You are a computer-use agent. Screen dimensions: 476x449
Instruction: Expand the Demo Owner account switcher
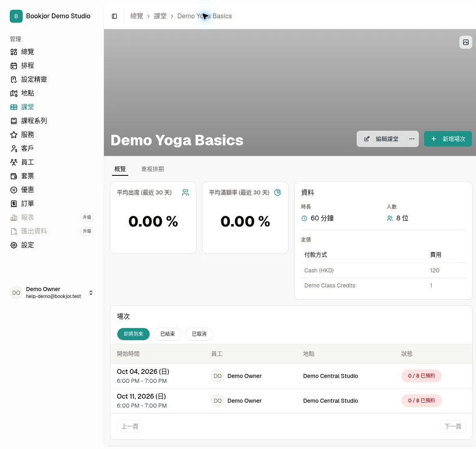click(x=91, y=293)
